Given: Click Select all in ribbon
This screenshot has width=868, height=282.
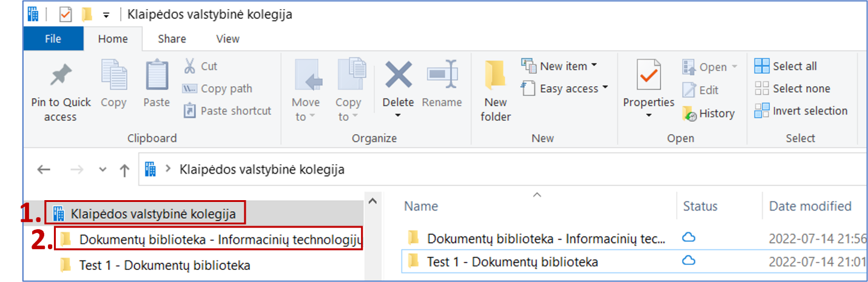Looking at the screenshot, I should 786,66.
